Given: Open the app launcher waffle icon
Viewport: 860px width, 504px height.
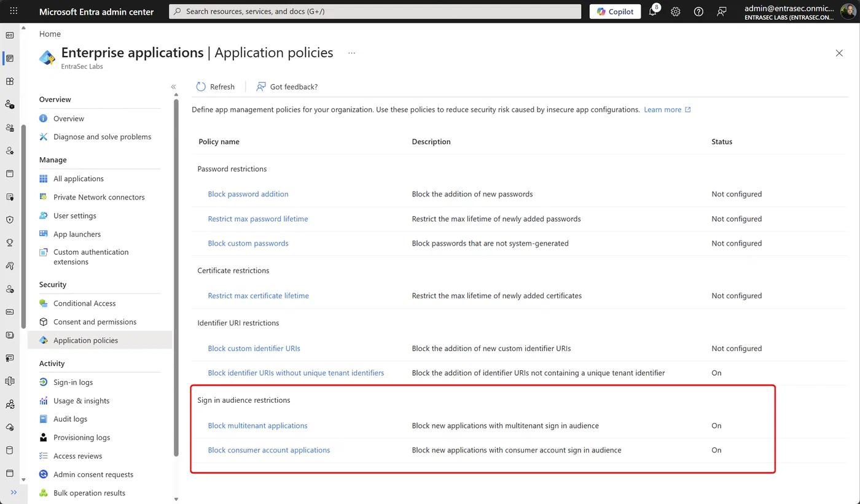Looking at the screenshot, I should [x=14, y=12].
